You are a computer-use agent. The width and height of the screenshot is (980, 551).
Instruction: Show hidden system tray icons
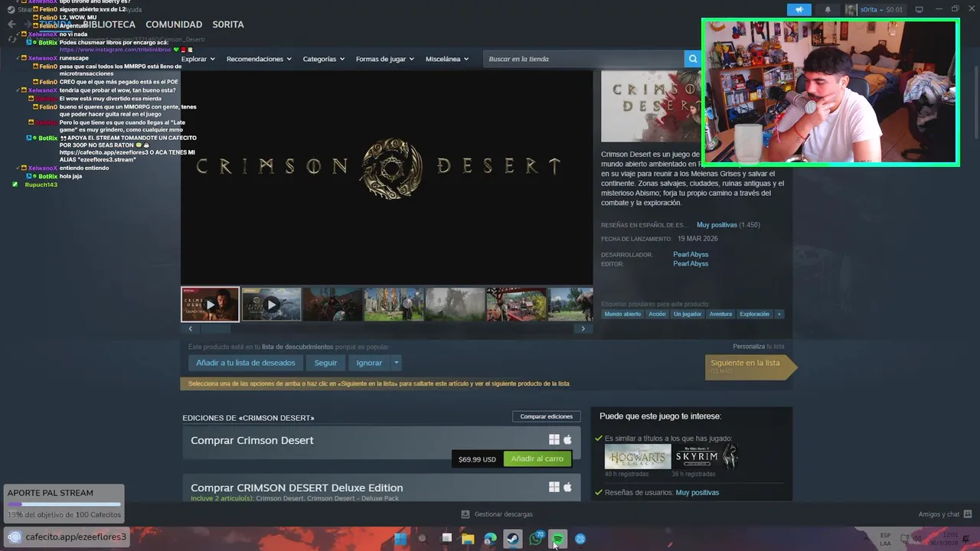coord(865,539)
